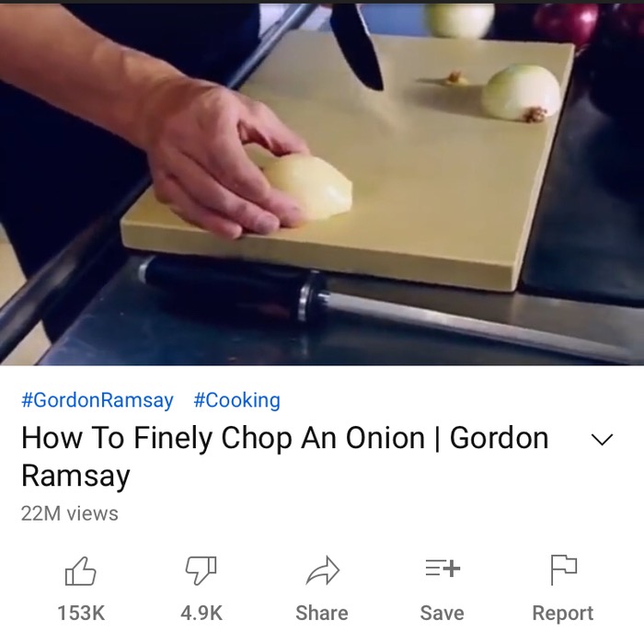Tap the Report flag icon

pyautogui.click(x=563, y=570)
